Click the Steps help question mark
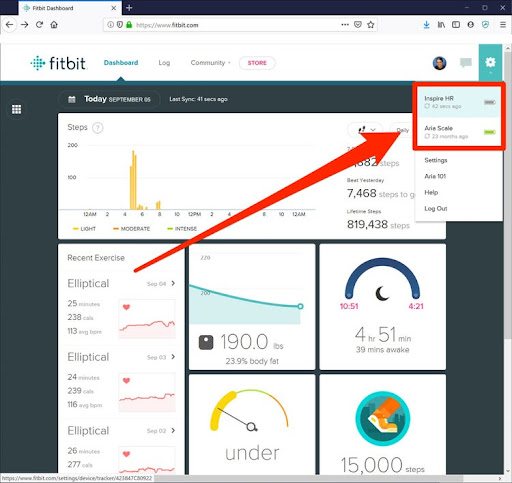This screenshot has width=512, height=483. point(98,128)
